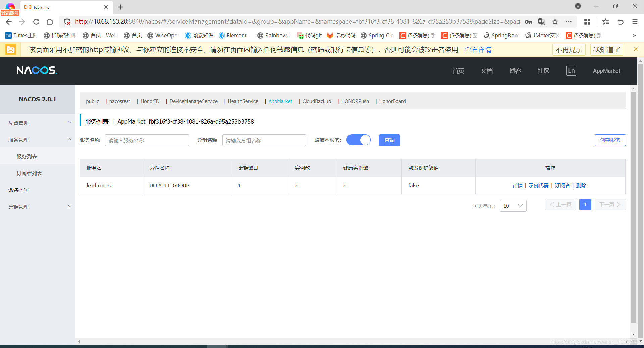Open the 代码git bookmark
Image resolution: width=644 pixels, height=348 pixels.
309,36
